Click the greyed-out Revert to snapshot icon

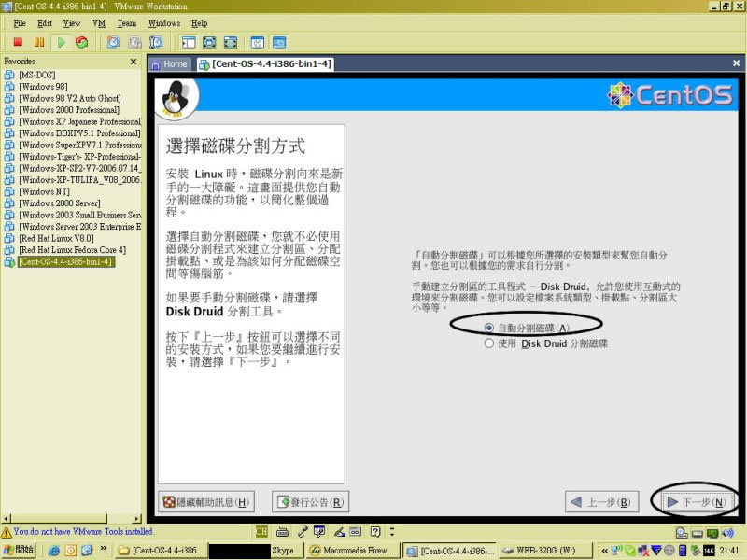(x=134, y=42)
